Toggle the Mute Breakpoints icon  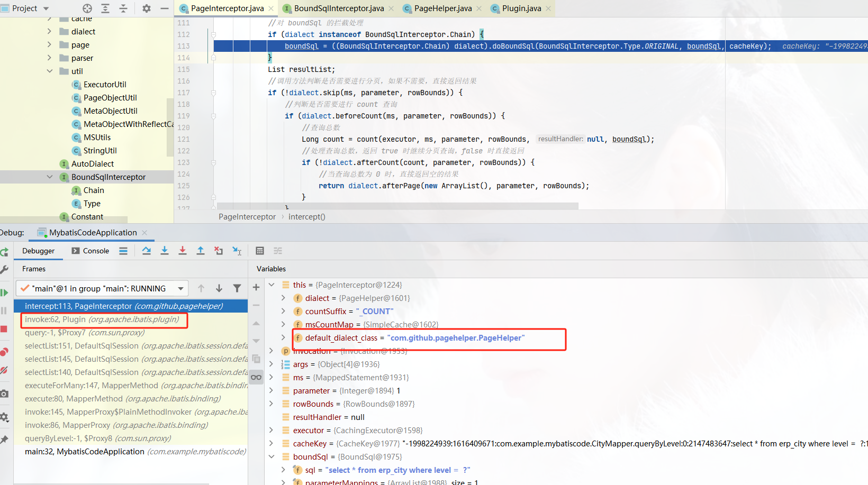[x=4, y=370]
